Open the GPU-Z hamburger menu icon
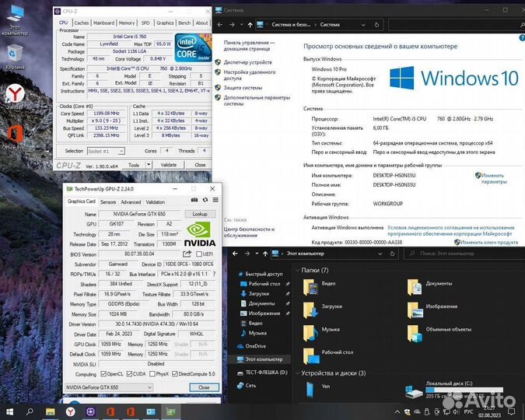 click(x=215, y=200)
